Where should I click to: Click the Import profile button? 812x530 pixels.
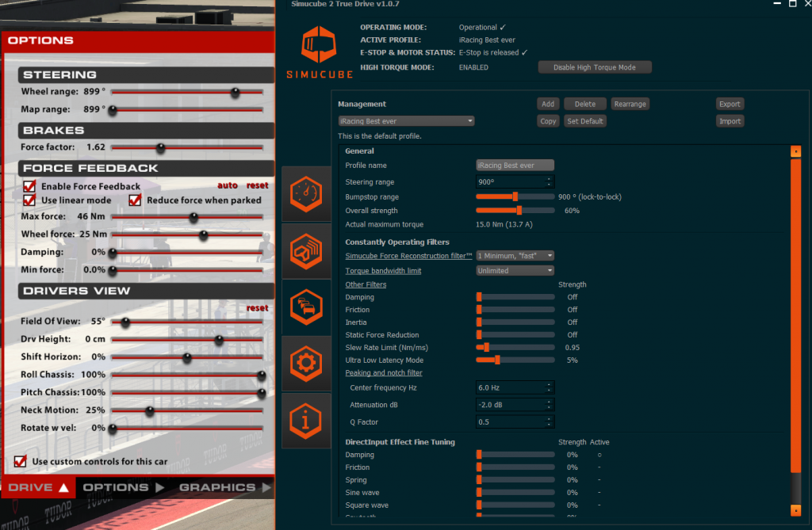point(730,121)
